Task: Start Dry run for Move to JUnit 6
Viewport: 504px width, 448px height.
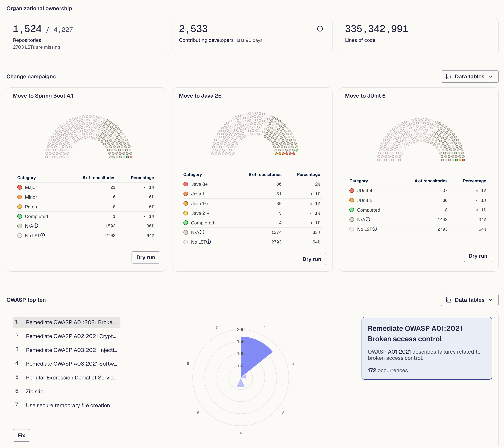Action: [x=478, y=256]
